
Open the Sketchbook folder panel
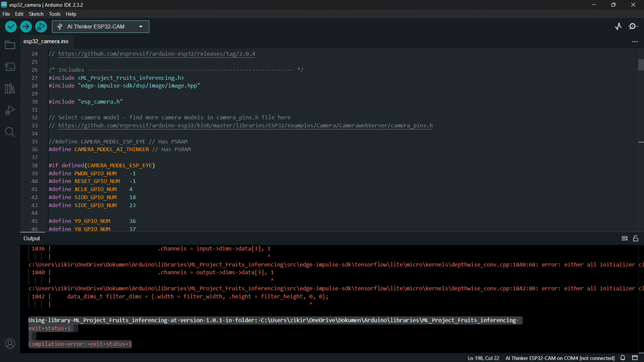tap(10, 45)
